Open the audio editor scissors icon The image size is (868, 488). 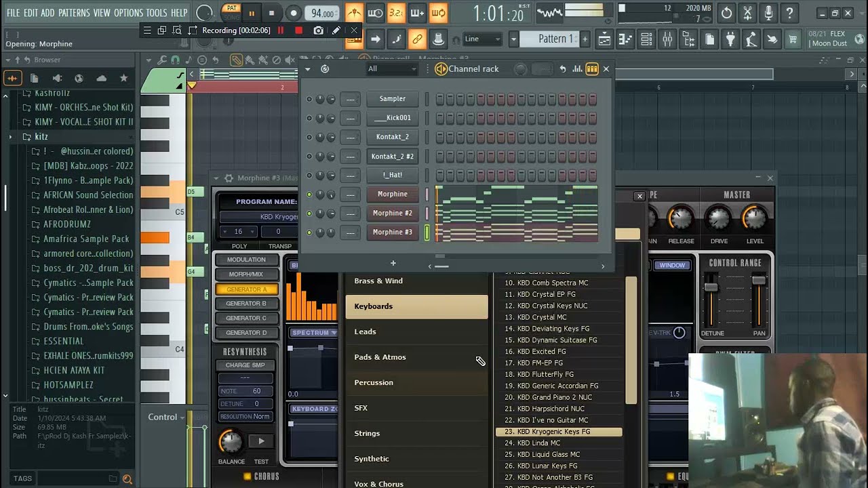pyautogui.click(x=747, y=13)
